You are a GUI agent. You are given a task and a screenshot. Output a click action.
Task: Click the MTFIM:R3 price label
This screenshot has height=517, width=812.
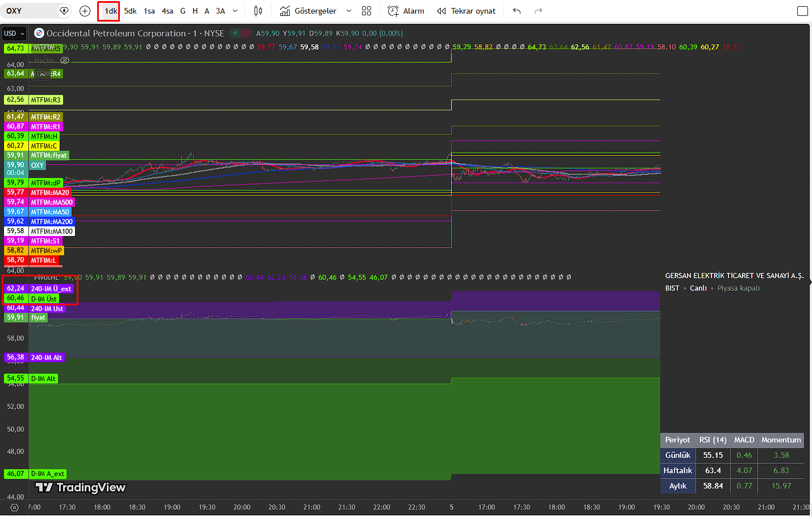(x=46, y=100)
